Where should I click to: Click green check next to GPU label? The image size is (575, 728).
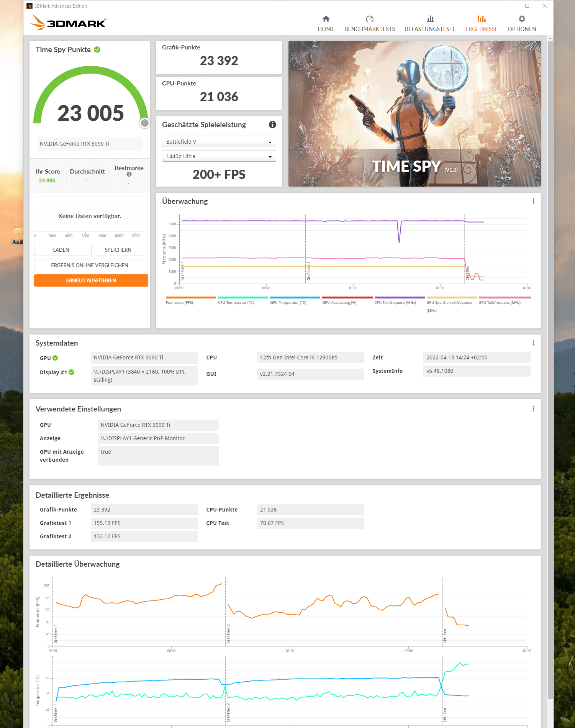coord(55,358)
